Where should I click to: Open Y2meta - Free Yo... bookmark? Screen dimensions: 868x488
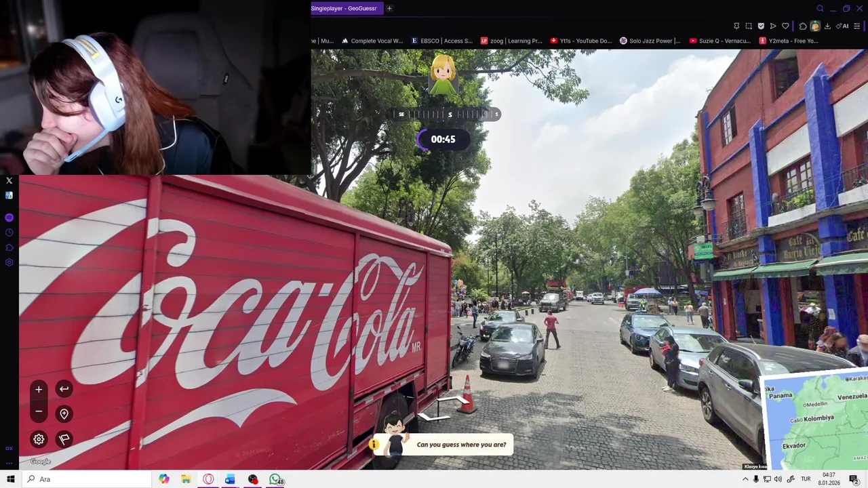(x=789, y=41)
